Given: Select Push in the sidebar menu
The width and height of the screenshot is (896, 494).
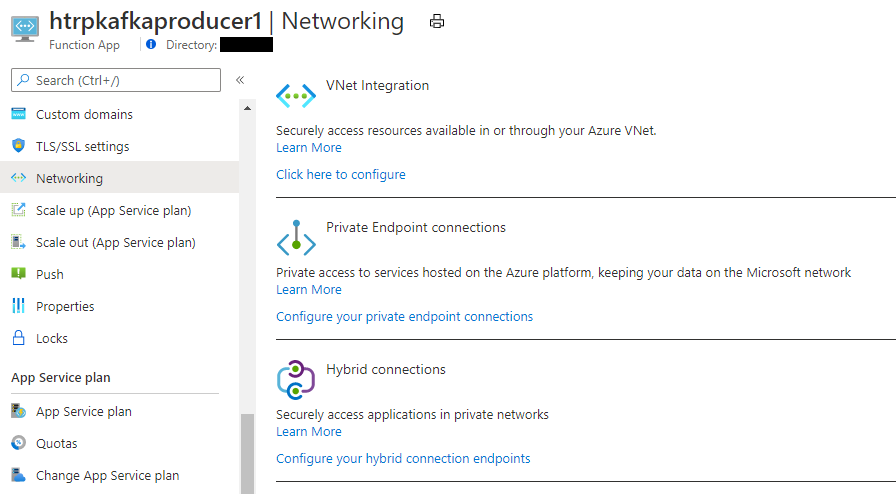Looking at the screenshot, I should pyautogui.click(x=50, y=274).
